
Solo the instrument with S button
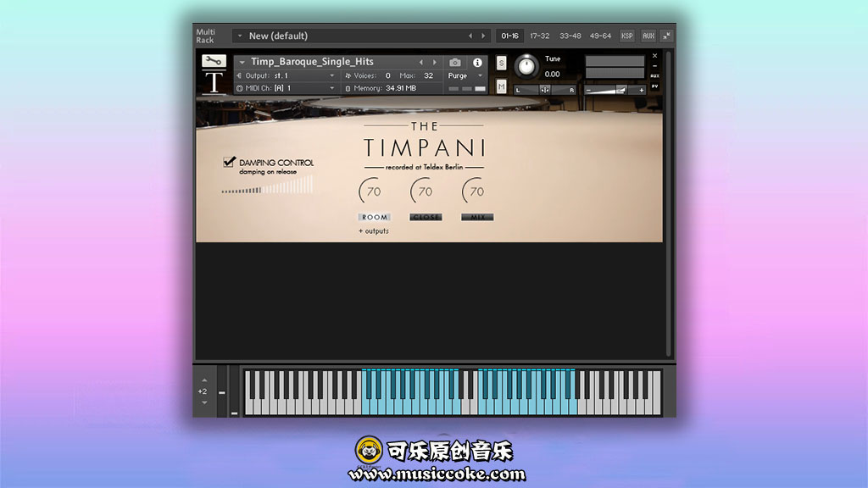coord(501,63)
